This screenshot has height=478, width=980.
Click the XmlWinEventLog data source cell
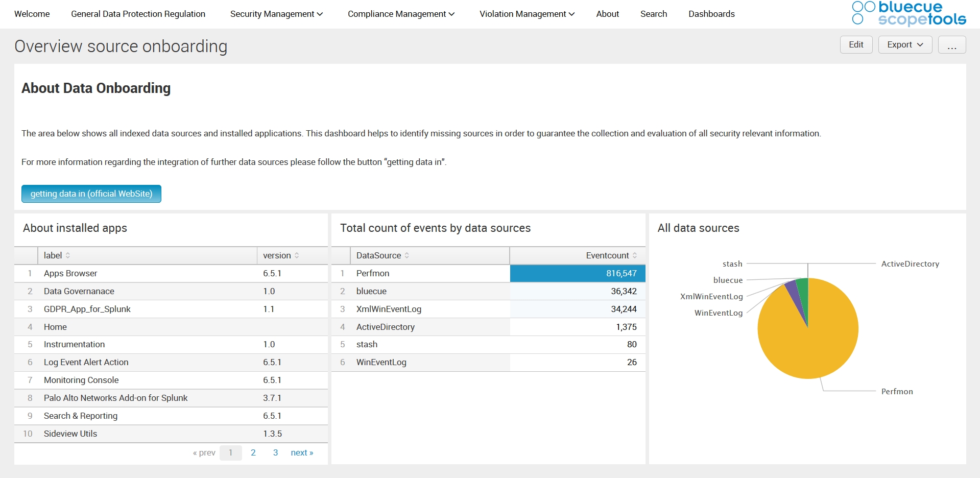430,309
